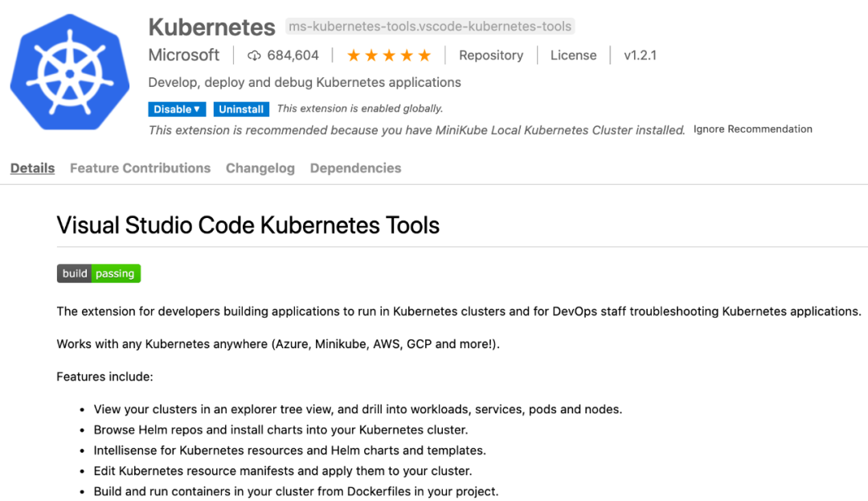Click the MiniKube recommendation message text
868x501 pixels.
coord(417,130)
